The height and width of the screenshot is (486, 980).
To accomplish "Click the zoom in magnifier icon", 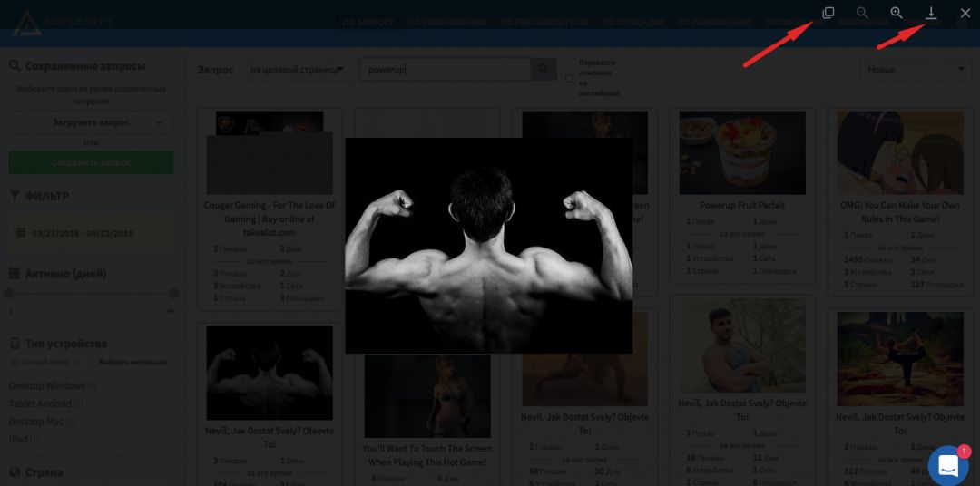I will 897,13.
